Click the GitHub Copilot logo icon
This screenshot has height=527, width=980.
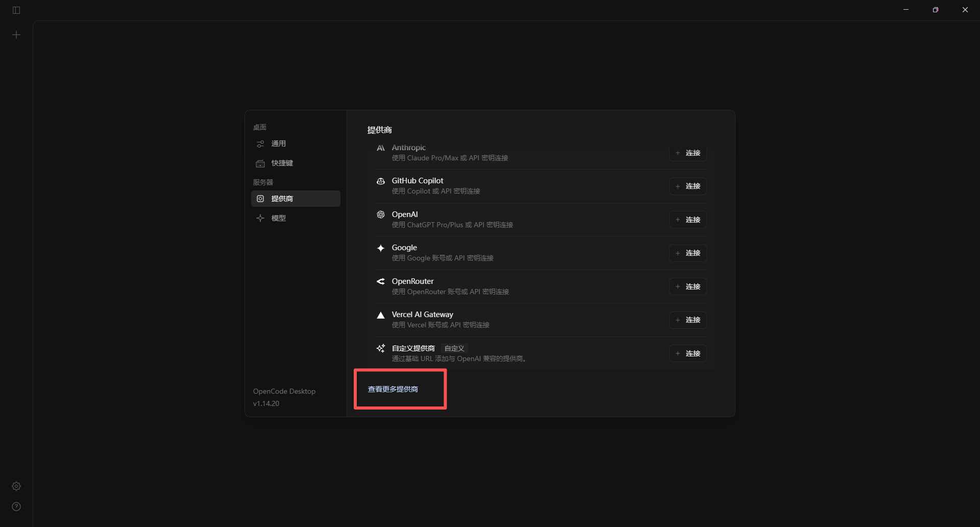(x=381, y=181)
